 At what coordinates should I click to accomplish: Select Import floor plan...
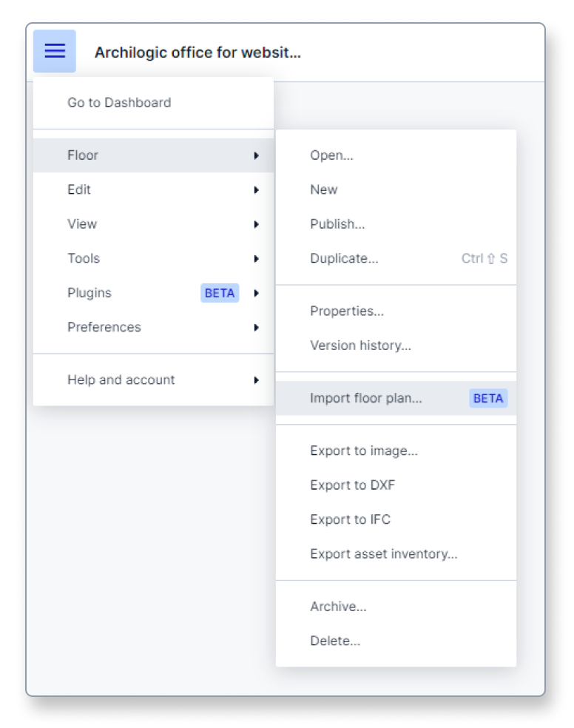tap(366, 399)
